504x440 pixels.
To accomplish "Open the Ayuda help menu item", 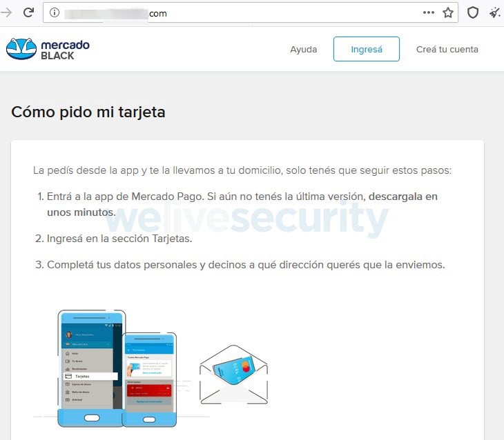I will (303, 49).
